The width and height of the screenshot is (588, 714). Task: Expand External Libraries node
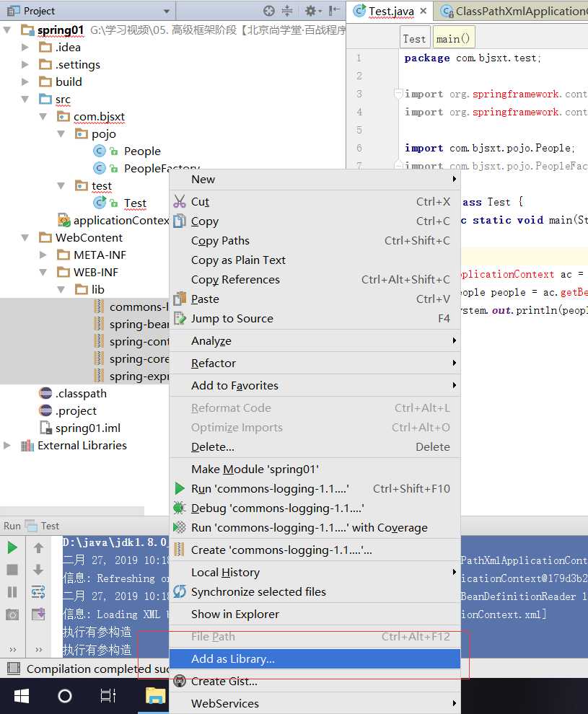point(7,445)
